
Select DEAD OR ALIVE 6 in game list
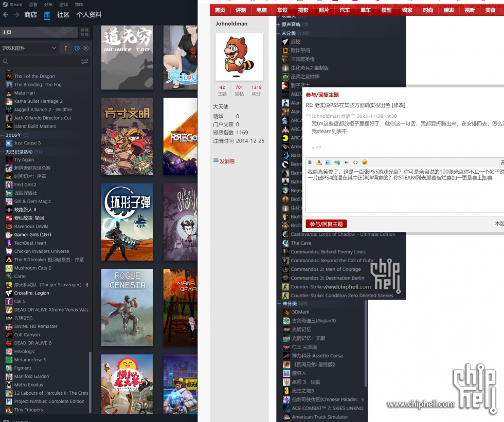[x=33, y=343]
